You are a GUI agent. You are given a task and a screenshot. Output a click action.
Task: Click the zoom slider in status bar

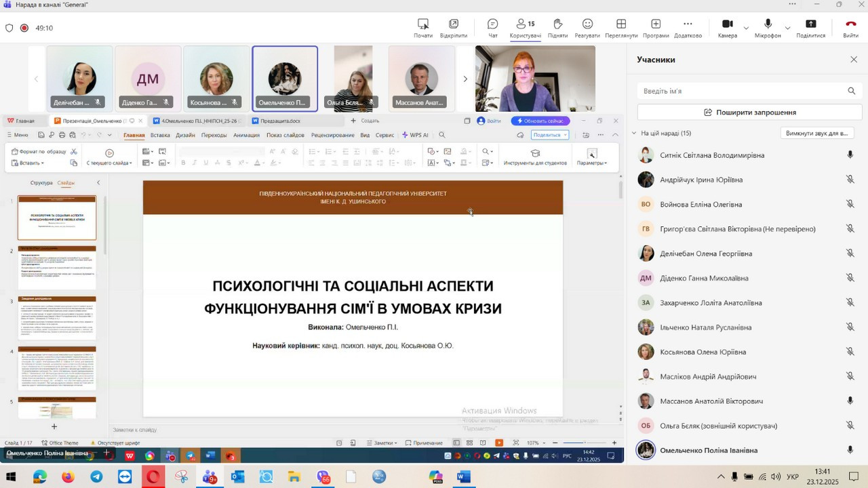pyautogui.click(x=584, y=443)
